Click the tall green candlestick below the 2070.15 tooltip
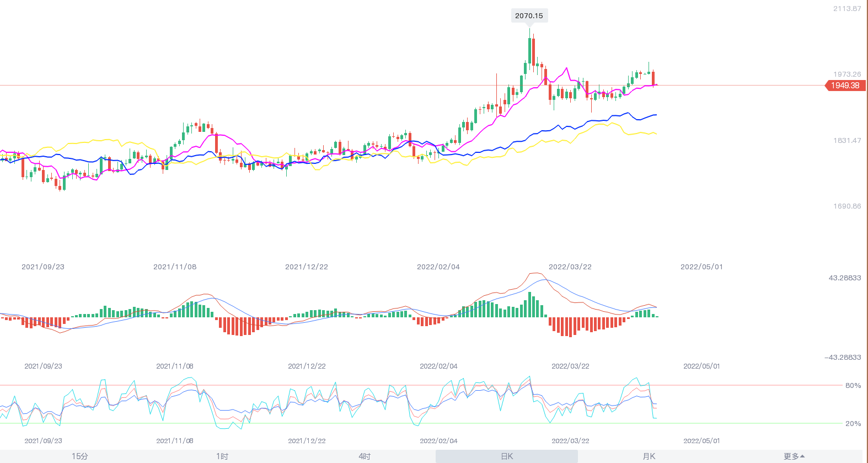This screenshot has height=463, width=868. (530, 51)
